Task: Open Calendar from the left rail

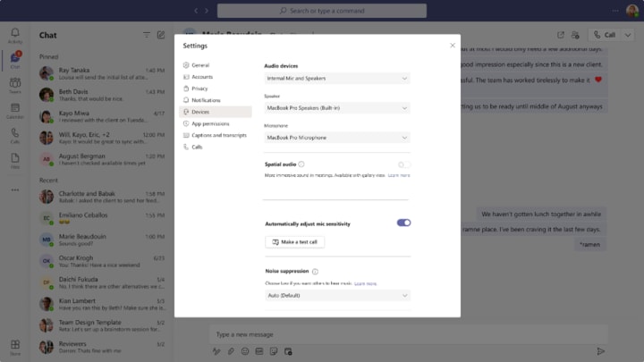Action: click(x=15, y=111)
